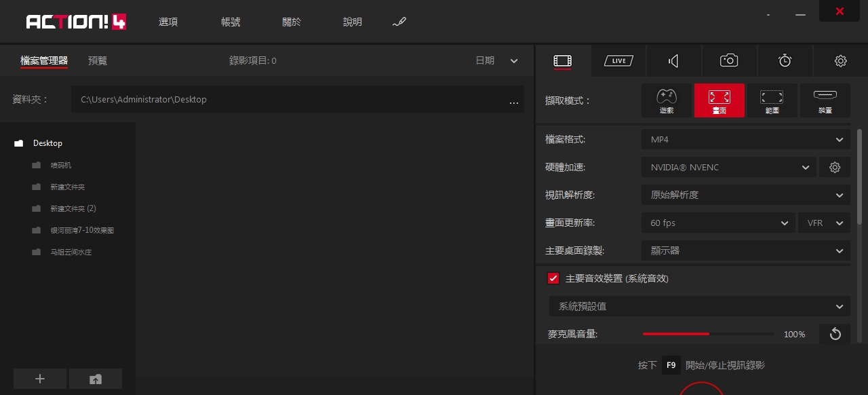Select the game capture mode (遊戲)
Screen dimensions: 868x395
pos(666,100)
